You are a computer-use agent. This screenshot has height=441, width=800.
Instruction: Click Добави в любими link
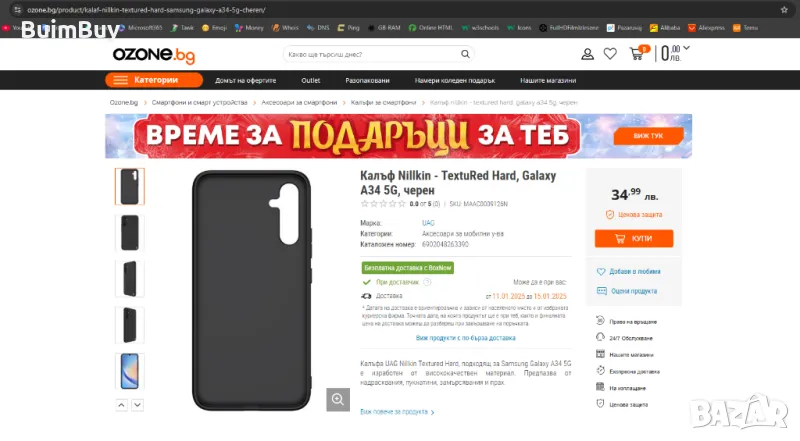coord(634,272)
